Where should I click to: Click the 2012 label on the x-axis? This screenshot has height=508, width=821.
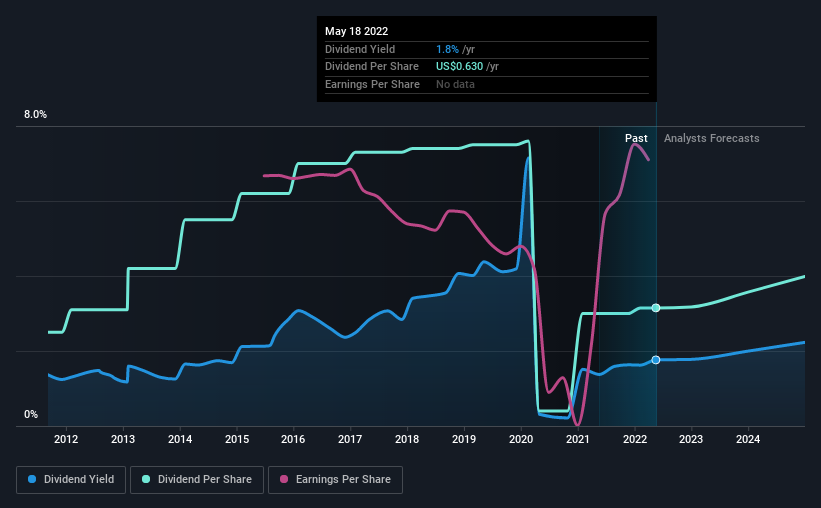[x=66, y=439]
